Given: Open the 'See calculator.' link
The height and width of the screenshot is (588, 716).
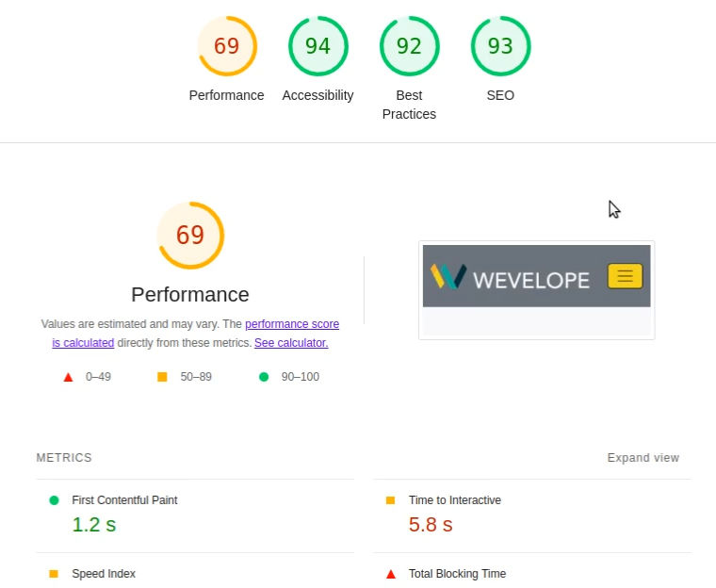Looking at the screenshot, I should (291, 343).
